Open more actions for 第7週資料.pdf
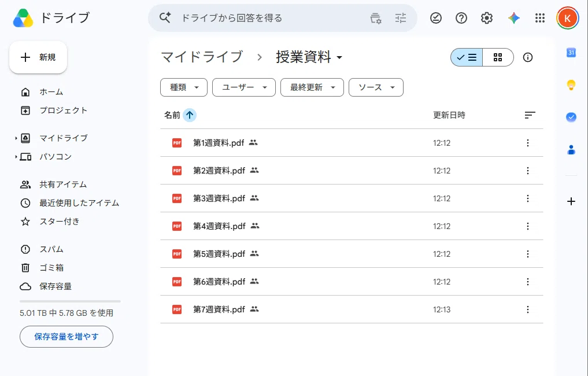The width and height of the screenshot is (588, 376). point(528,309)
